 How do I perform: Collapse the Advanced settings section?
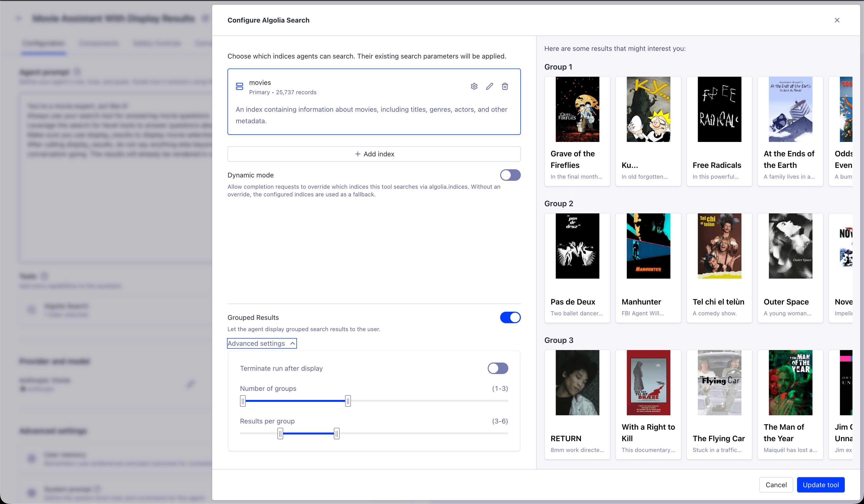262,343
